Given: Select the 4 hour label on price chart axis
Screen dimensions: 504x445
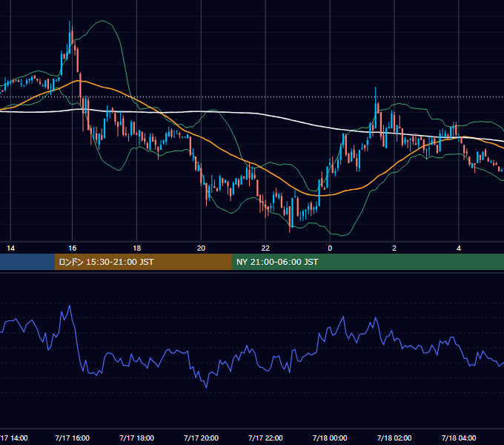Looking at the screenshot, I should (459, 248).
